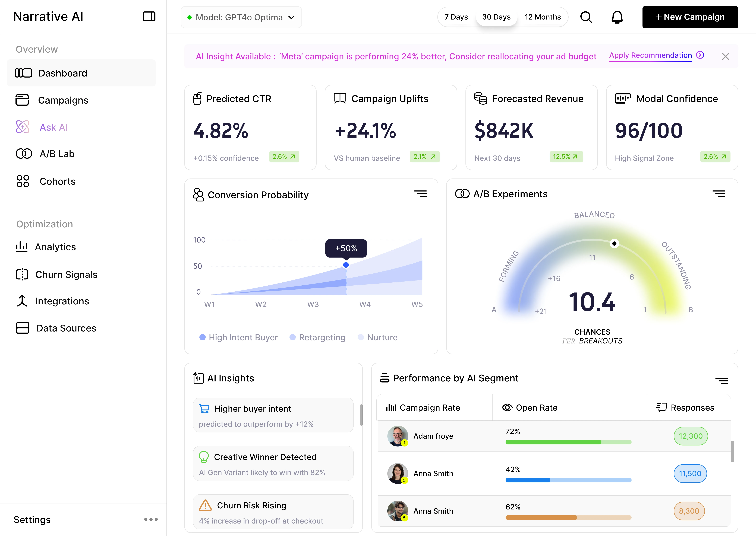Screen dimensions: 756x536
Task: Dismiss the AI Insight banner
Action: pyautogui.click(x=725, y=56)
